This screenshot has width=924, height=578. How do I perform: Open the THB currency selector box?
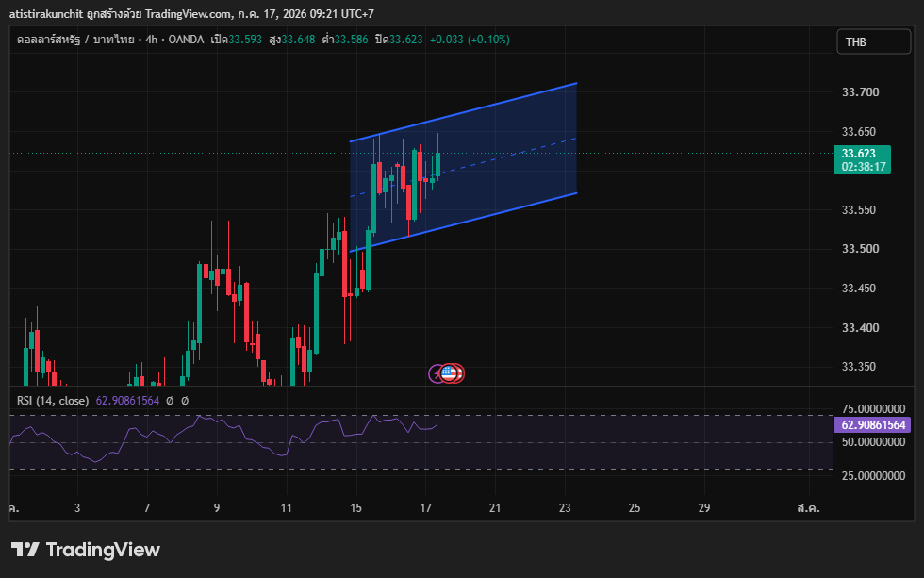873,41
